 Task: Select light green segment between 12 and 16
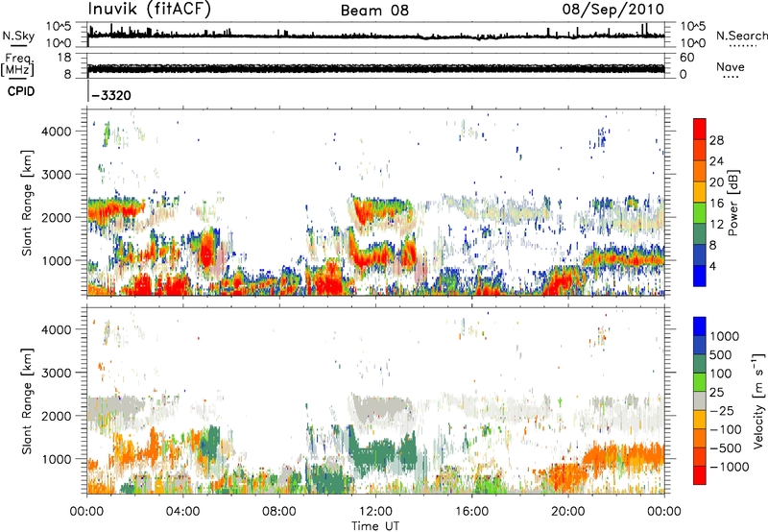tap(700, 213)
